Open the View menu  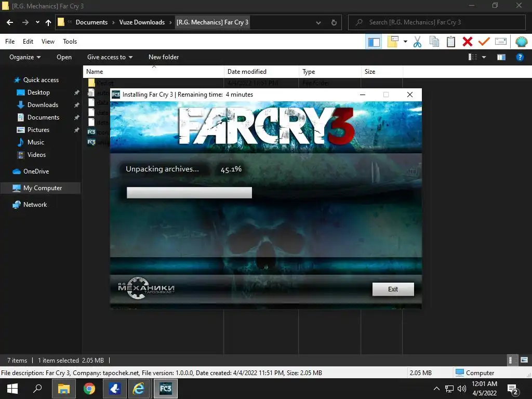pos(48,42)
